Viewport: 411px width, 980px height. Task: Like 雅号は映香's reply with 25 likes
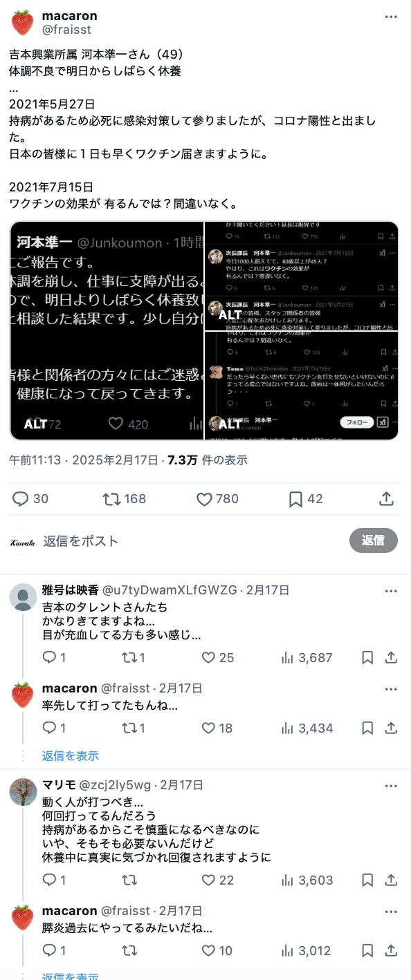[217, 657]
